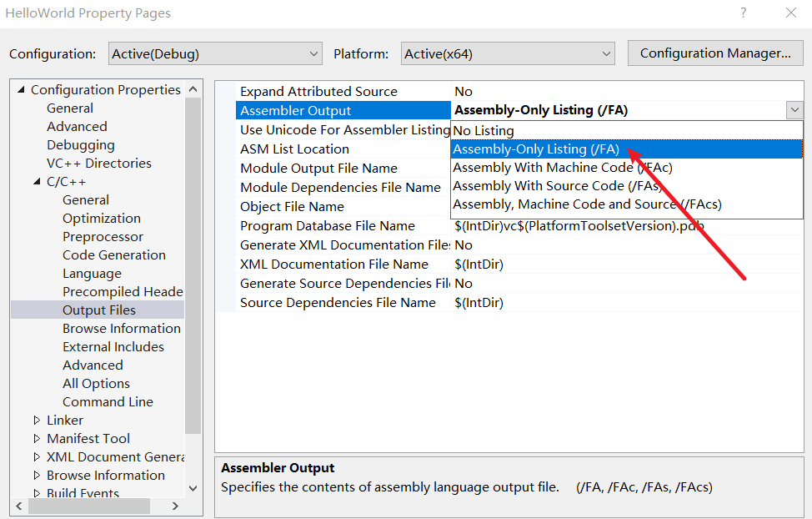Click the help question mark icon
Viewport: 812px width, 519px height.
coord(743,13)
